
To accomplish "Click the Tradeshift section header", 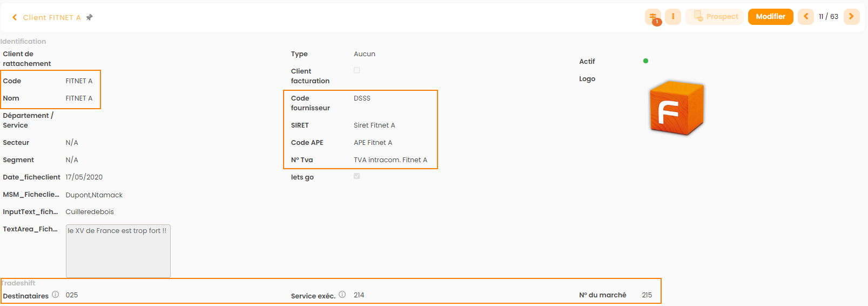I will click(18, 283).
